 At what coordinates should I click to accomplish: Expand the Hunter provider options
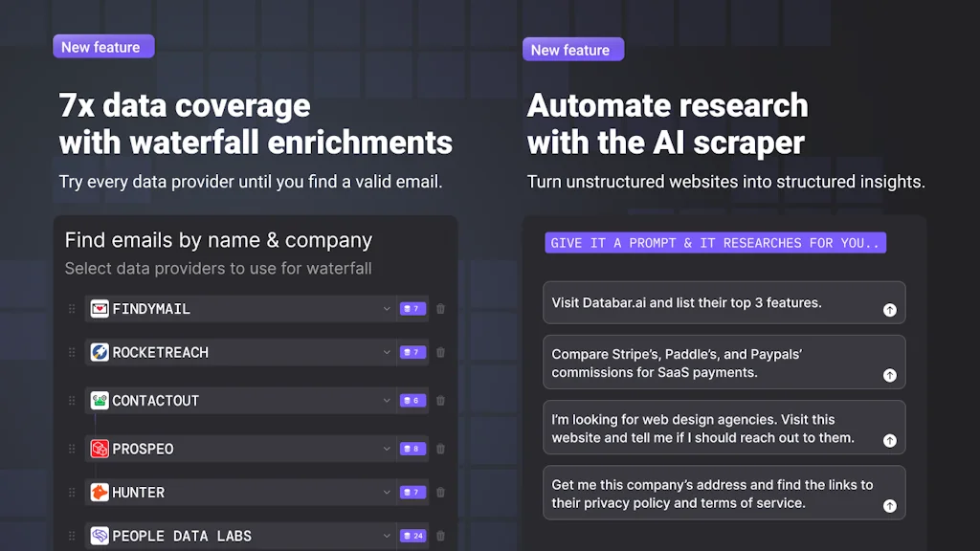(387, 493)
